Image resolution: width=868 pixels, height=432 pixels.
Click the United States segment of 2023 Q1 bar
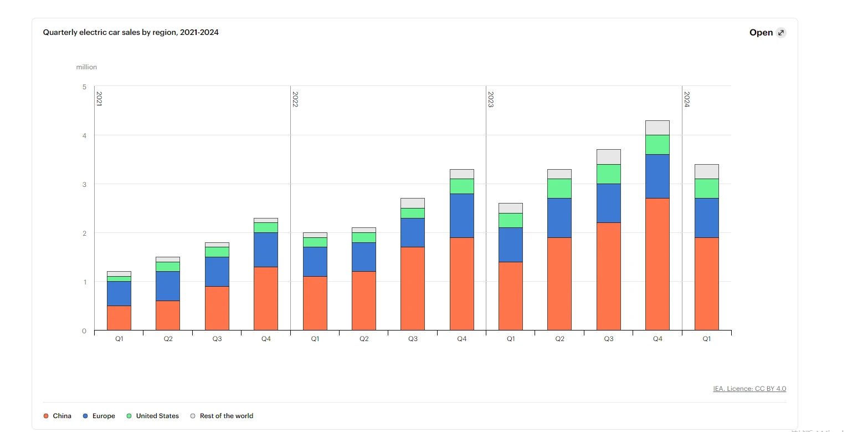tap(511, 220)
